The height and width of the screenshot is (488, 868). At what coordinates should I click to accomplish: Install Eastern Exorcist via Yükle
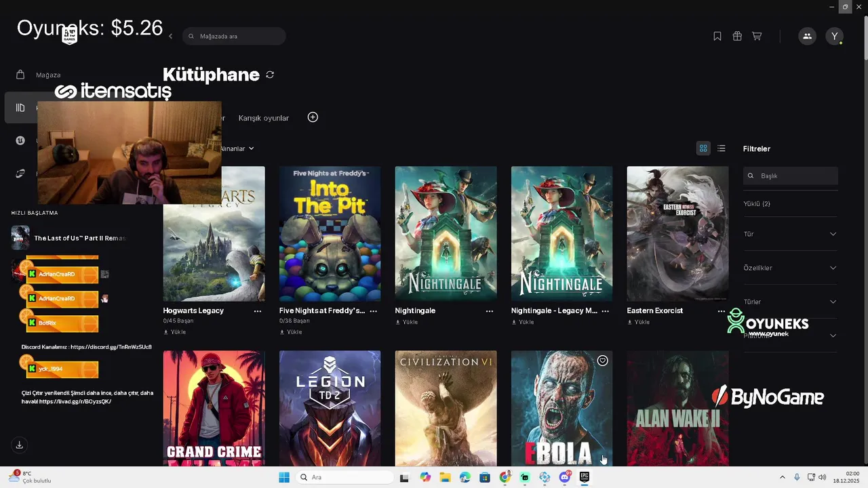coord(639,322)
